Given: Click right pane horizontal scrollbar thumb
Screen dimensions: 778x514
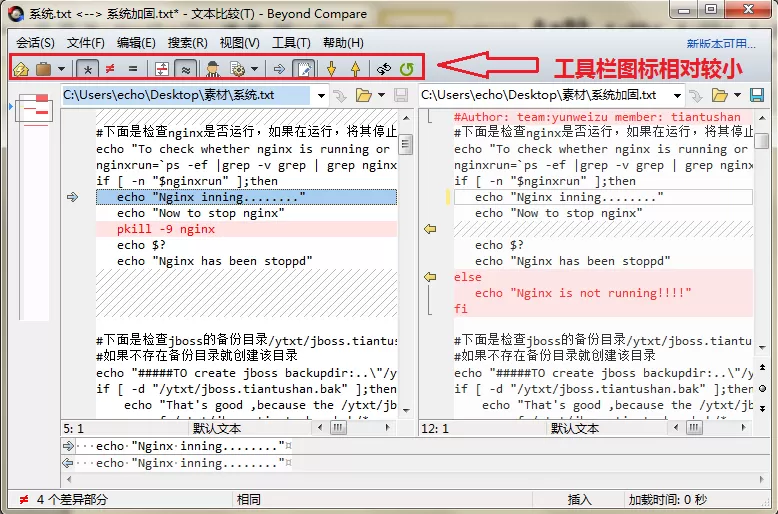Looking at the screenshot, I should pos(694,428).
